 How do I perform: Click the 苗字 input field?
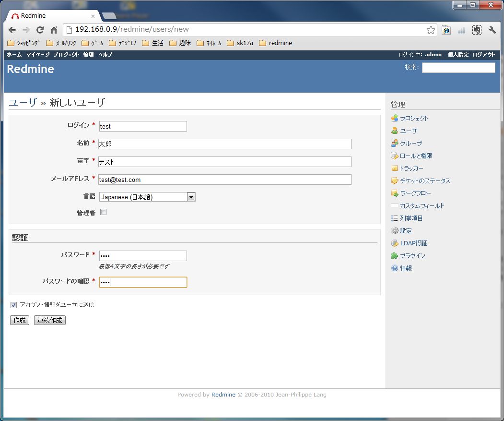click(225, 162)
